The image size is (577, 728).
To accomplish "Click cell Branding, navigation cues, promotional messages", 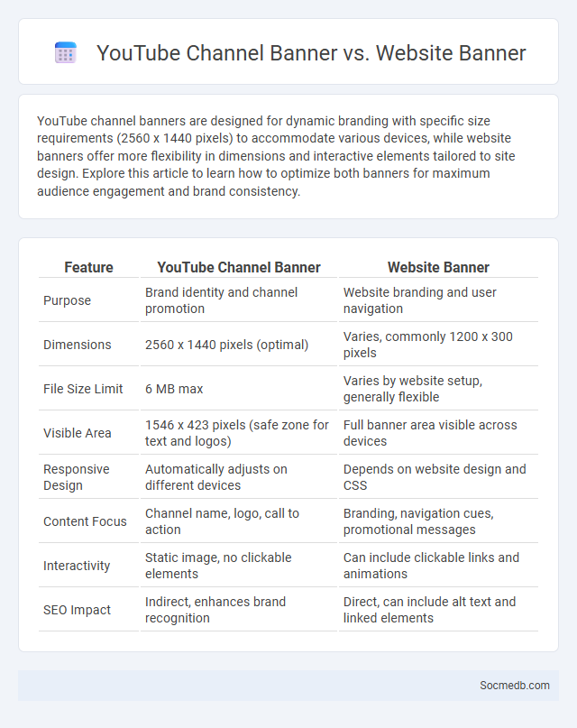I will tap(438, 521).
